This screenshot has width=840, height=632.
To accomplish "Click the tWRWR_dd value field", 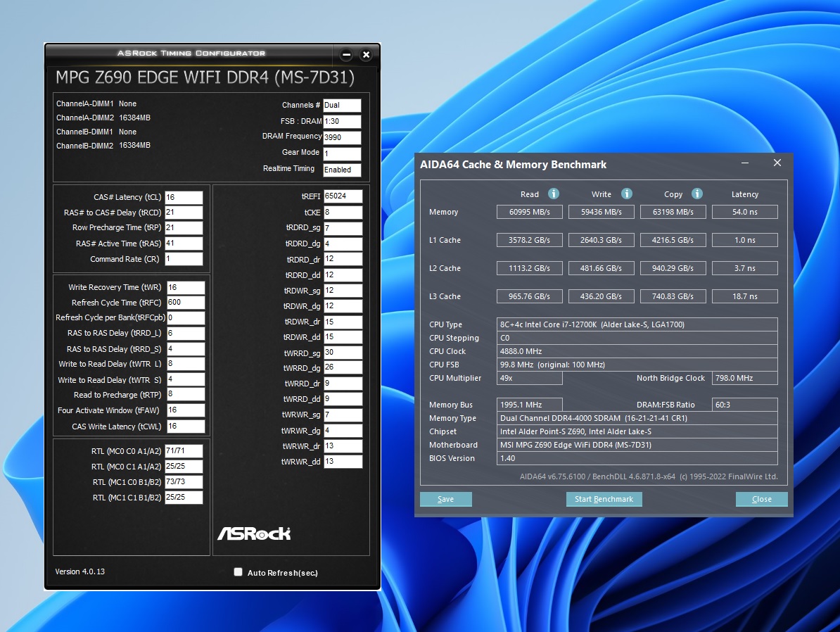I will click(x=343, y=462).
